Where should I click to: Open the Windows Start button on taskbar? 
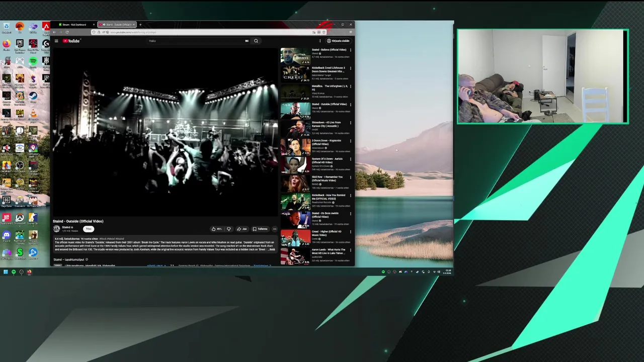[6, 272]
